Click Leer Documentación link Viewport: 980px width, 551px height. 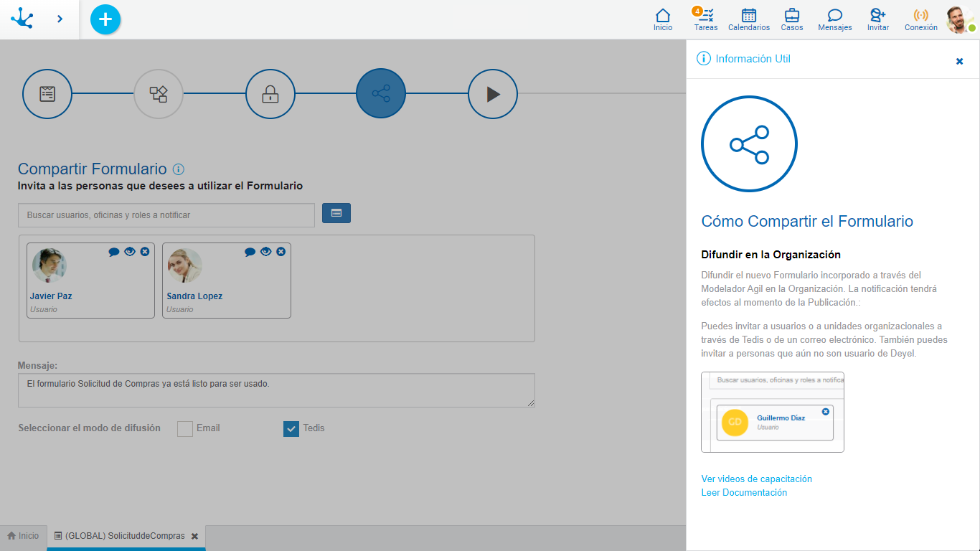pos(744,492)
